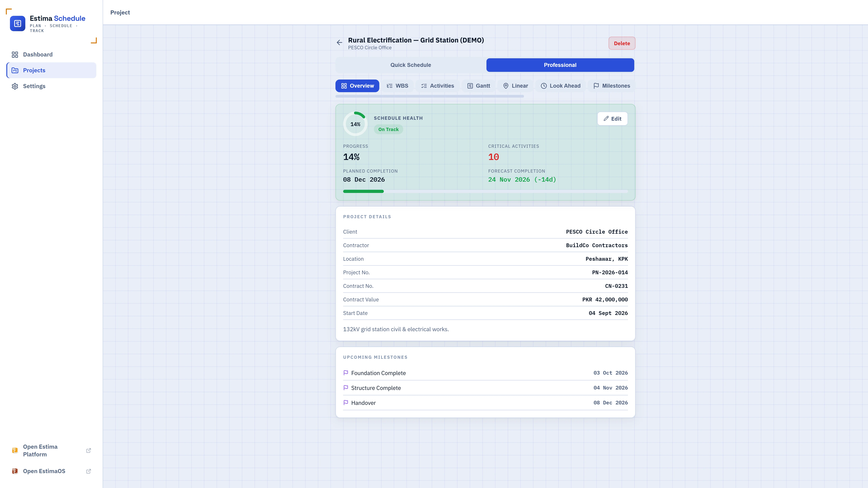Click contract value PKR 42,000,000
The width and height of the screenshot is (868, 488).
[605, 299]
